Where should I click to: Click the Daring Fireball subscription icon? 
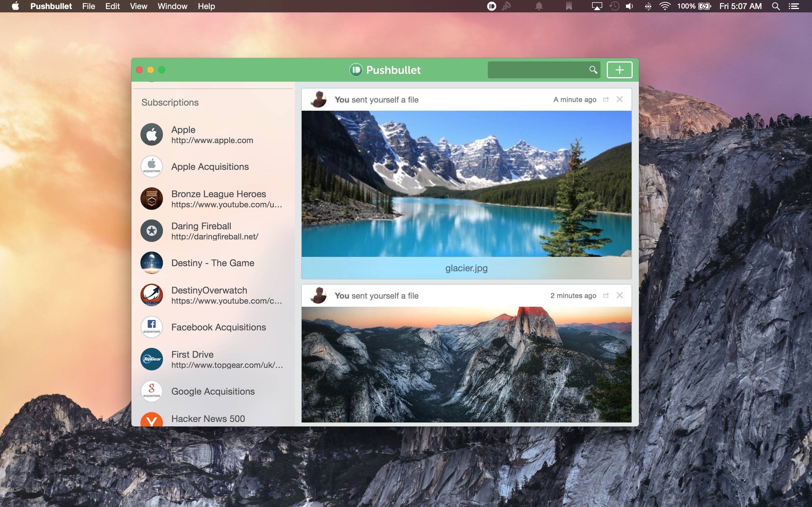pos(152,231)
